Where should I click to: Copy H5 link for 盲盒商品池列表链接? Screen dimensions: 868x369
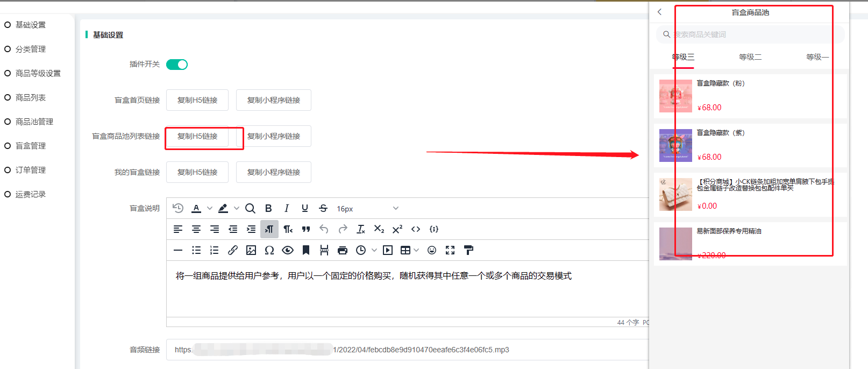[x=197, y=136]
